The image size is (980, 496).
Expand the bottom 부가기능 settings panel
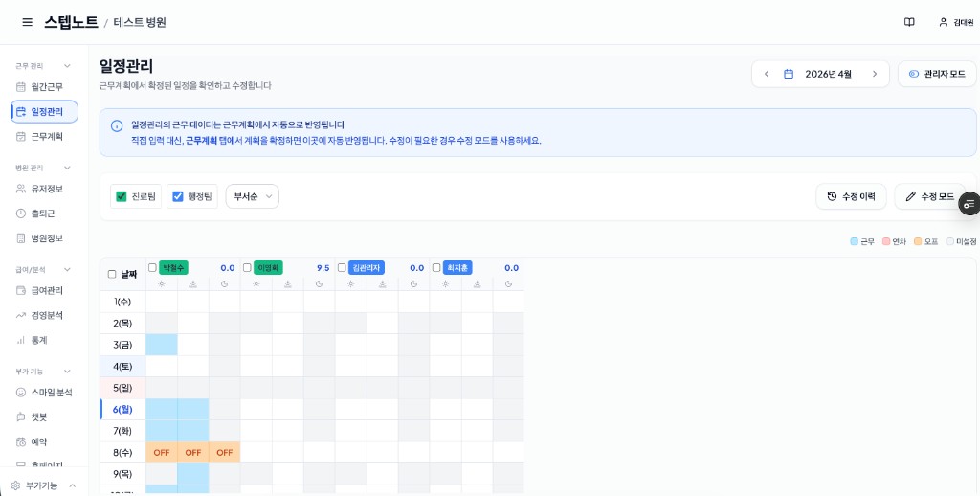point(44,485)
